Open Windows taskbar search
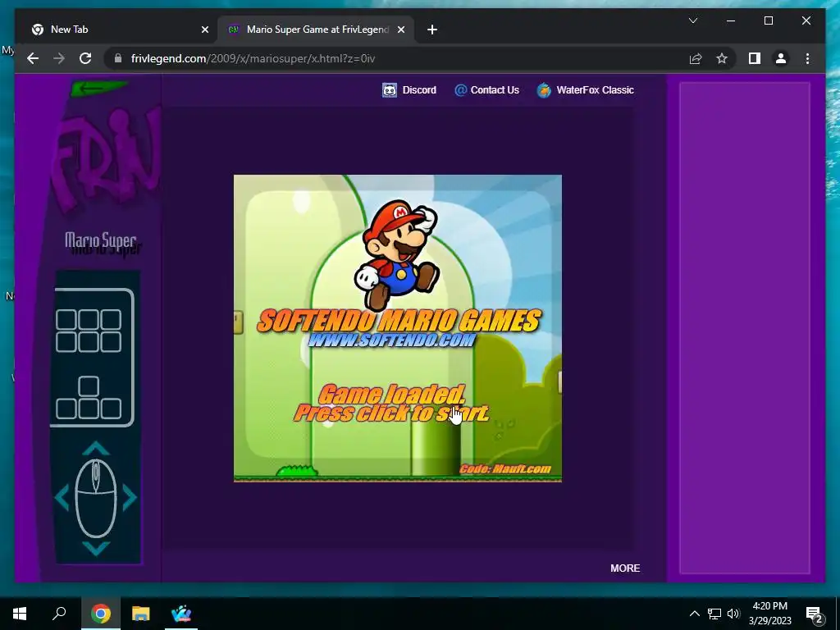Screen dimensions: 840x630 click(59, 614)
